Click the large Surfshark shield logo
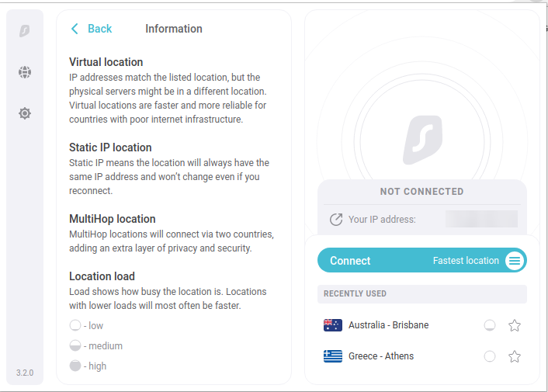Viewport: 548px width, 392px height. coord(422,140)
